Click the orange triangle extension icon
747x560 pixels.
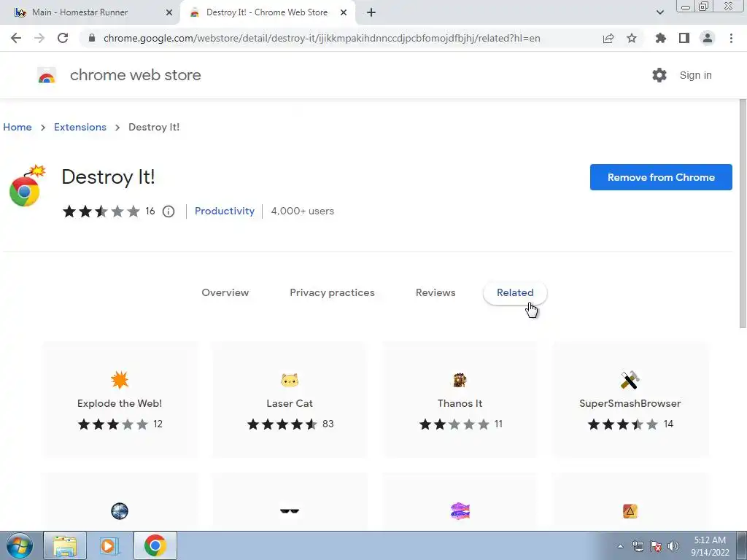pos(630,511)
